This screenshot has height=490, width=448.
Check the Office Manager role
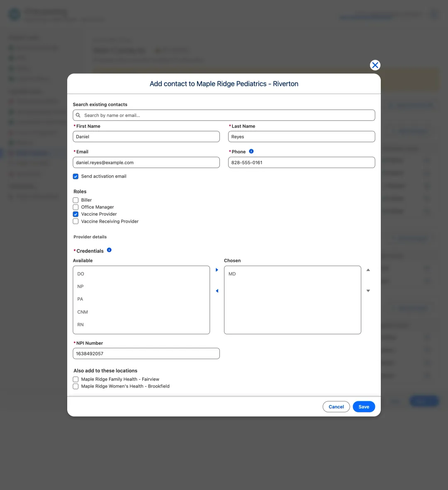coord(75,207)
